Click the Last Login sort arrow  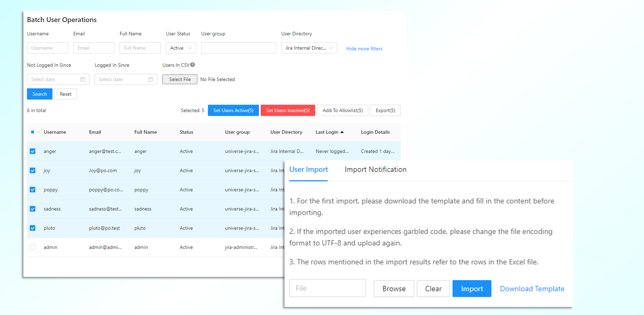[342, 132]
